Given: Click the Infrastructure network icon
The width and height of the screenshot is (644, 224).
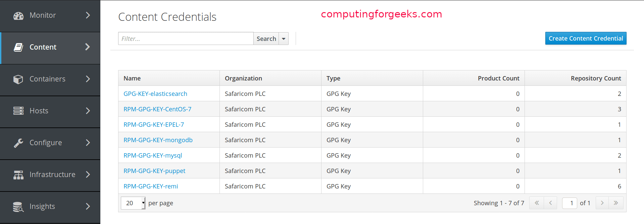Looking at the screenshot, I should click(x=18, y=175).
